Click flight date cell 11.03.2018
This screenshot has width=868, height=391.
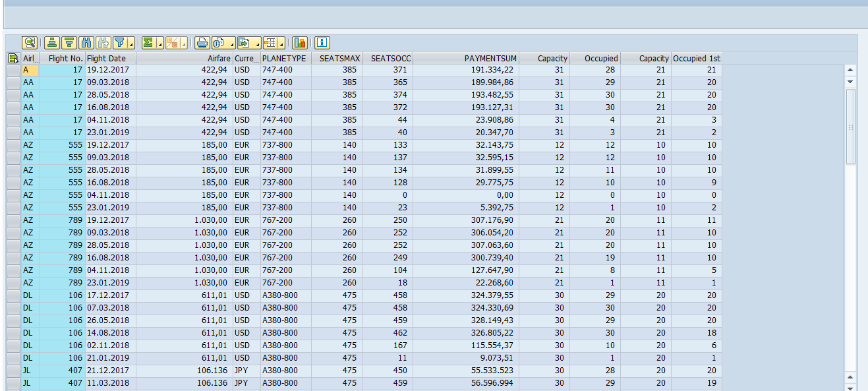111,383
